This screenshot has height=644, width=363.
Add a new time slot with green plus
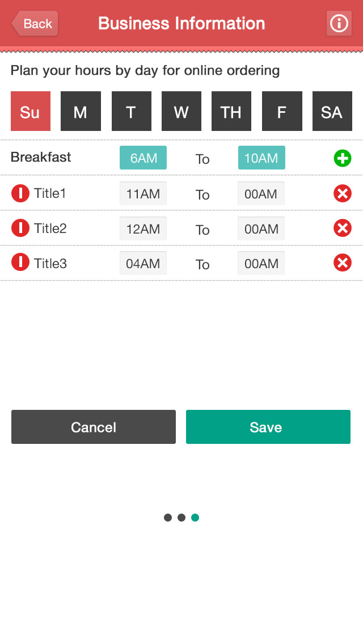(x=343, y=158)
